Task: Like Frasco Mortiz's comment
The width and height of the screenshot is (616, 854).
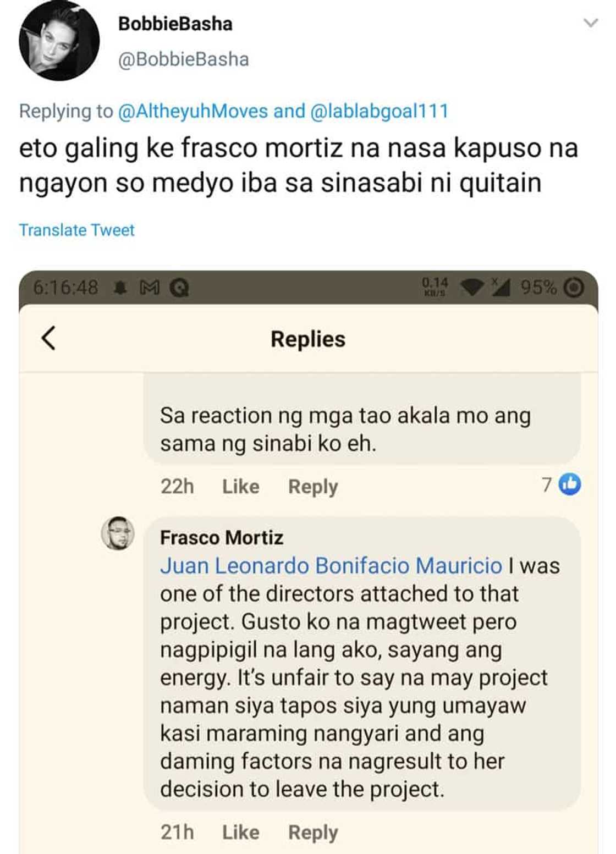Action: click(240, 832)
